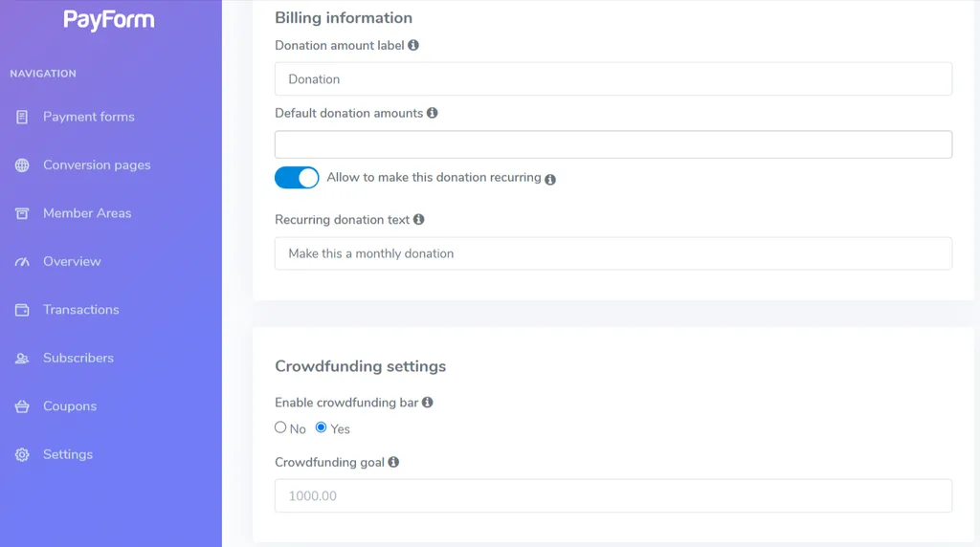View the Transactions page

(80, 309)
